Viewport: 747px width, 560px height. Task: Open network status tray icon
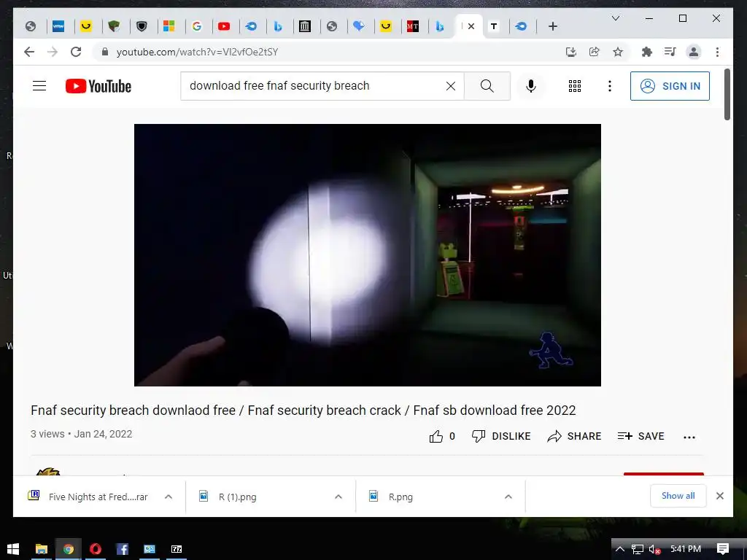coord(637,549)
